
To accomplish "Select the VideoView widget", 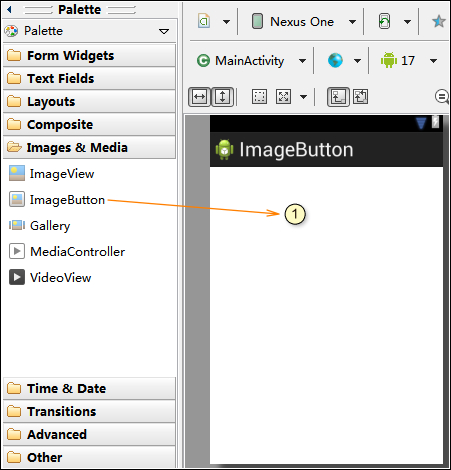I will point(50,277).
